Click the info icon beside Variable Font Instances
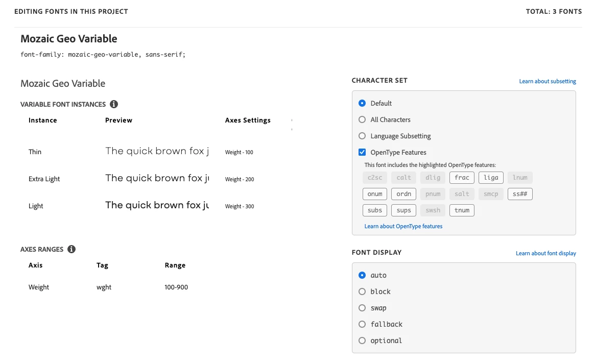The height and width of the screenshot is (364, 595). (x=114, y=104)
